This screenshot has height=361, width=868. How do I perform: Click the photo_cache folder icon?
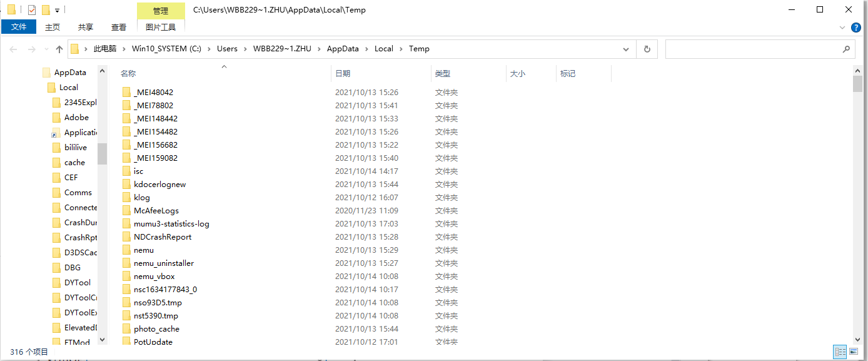pos(126,329)
